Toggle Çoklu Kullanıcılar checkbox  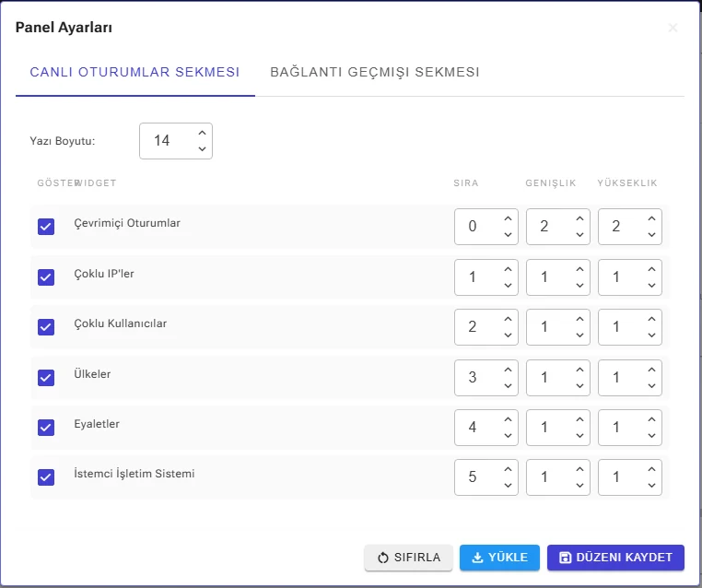(46, 327)
